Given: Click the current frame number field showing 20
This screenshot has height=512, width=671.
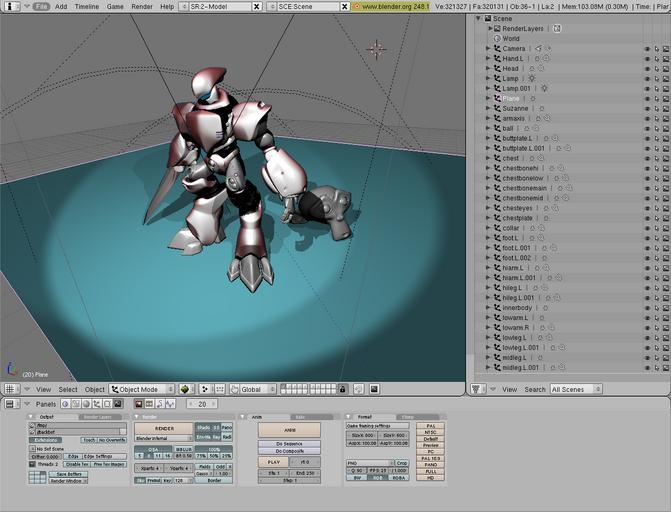Looking at the screenshot, I should point(202,404).
